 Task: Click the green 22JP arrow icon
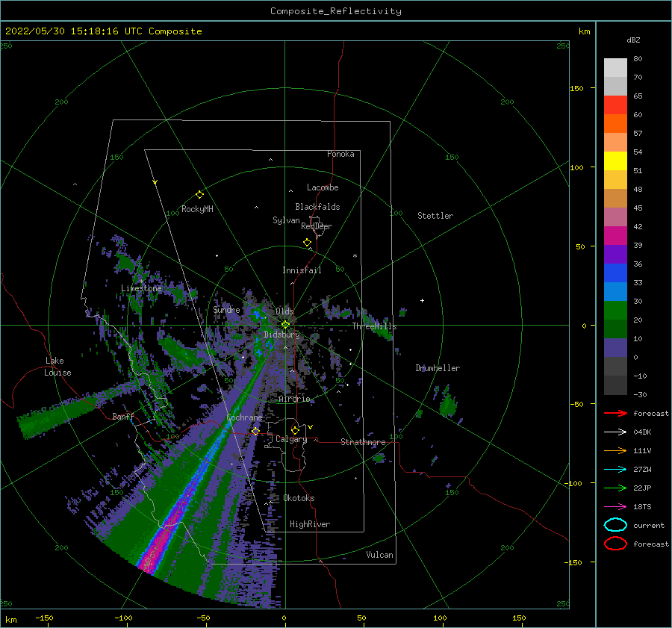click(615, 488)
